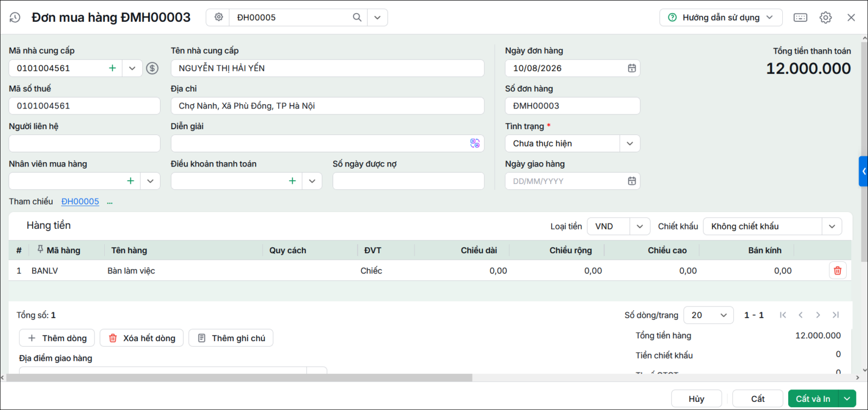Screen dimensions: 868x410
Task: Expand the Tình trạng status dropdown
Action: pos(630,144)
